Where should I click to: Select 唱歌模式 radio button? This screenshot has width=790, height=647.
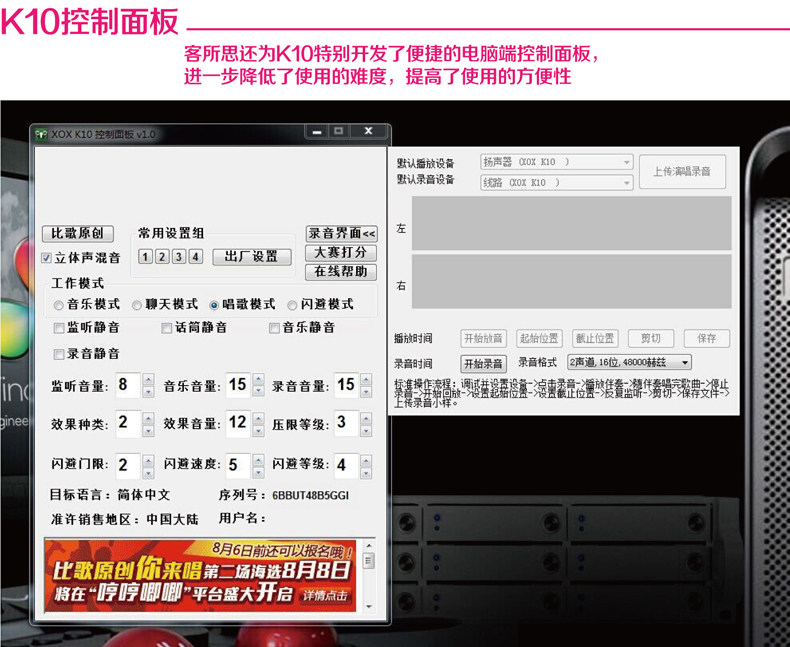point(214,305)
